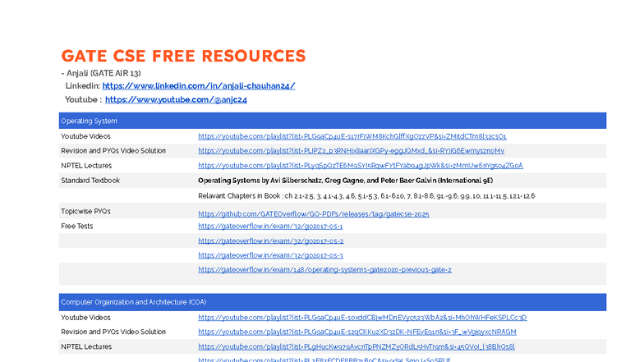Open COA Revision and PYQs Video Solution link

[x=356, y=332]
